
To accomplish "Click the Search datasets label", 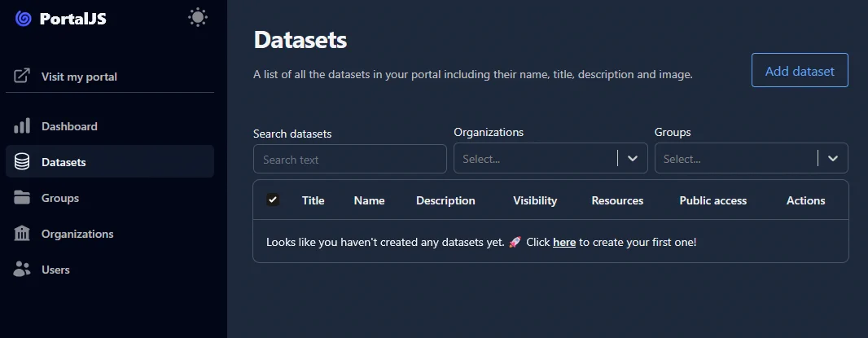I will (292, 134).
